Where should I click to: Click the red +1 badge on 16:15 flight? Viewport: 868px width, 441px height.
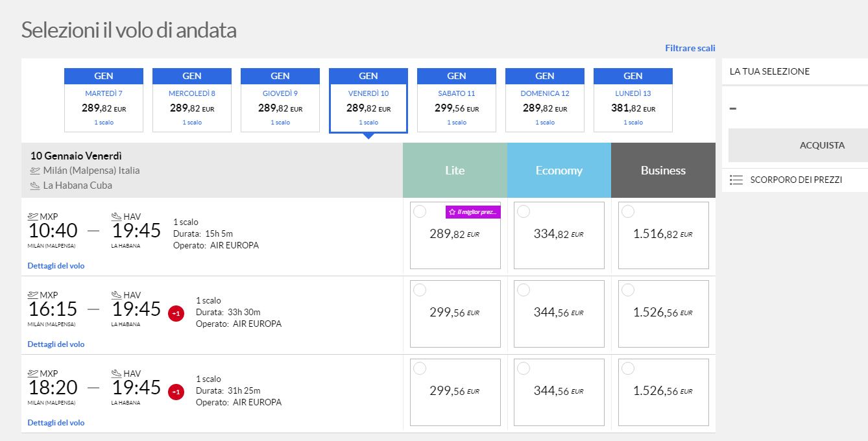tap(175, 314)
